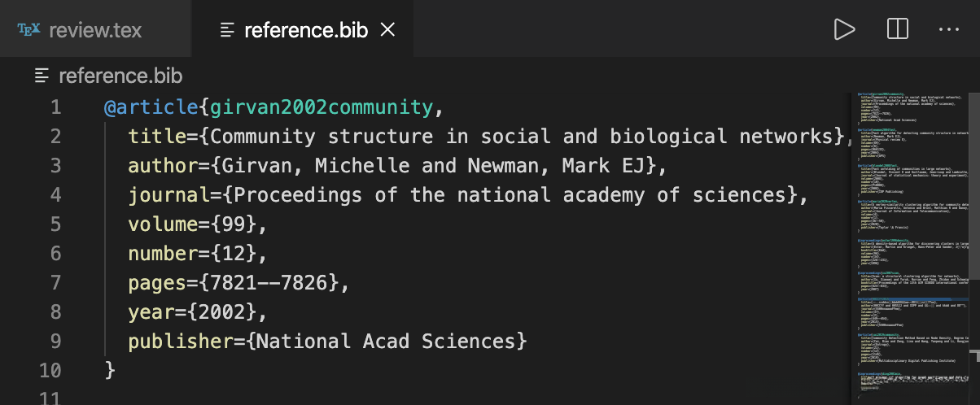Click the publisher National Acad Sciences text
Viewport: 980px width, 405px height.
click(386, 341)
